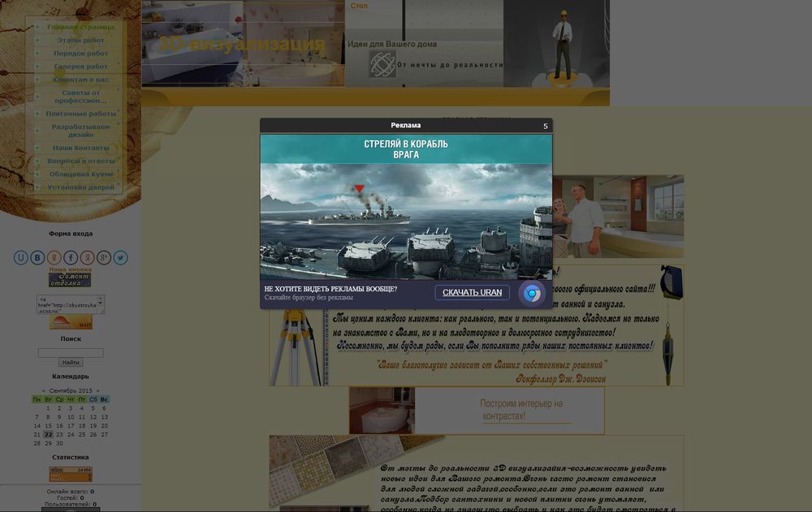Click 'СТРЕЛЯЙ В КОРАБЛЬ ВРАГА' ad headline
The height and width of the screenshot is (512, 812).
(406, 149)
